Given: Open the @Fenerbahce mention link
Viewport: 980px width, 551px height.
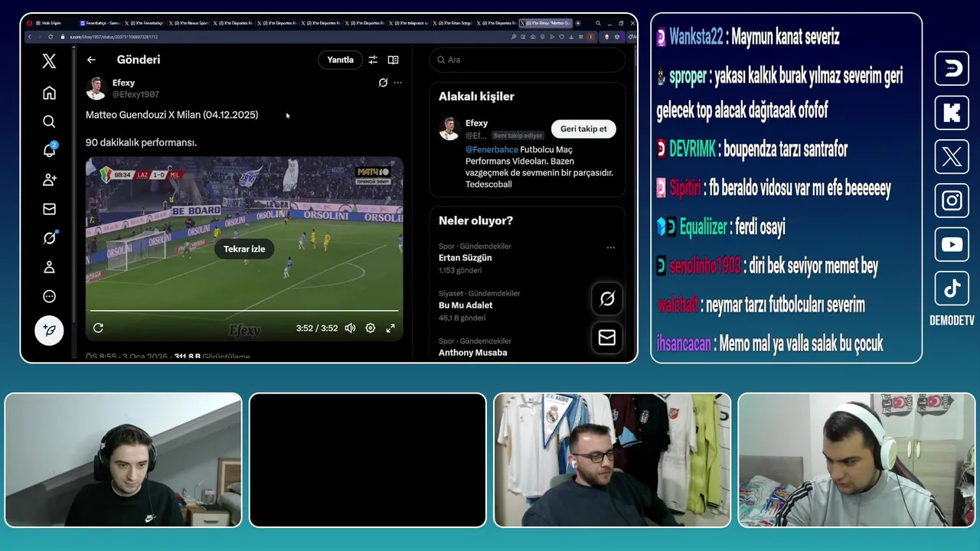Looking at the screenshot, I should click(x=492, y=149).
